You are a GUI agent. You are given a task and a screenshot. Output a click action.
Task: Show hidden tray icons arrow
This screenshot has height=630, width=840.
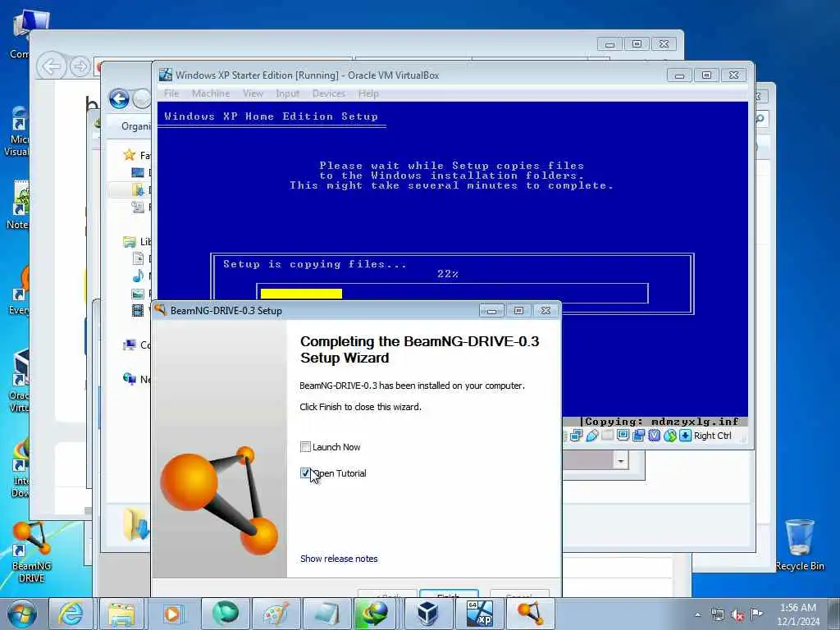[697, 614]
